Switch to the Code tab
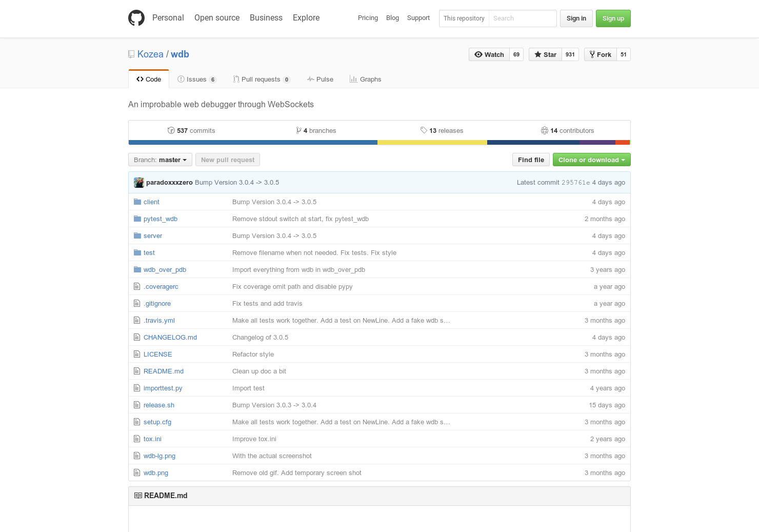 [149, 79]
